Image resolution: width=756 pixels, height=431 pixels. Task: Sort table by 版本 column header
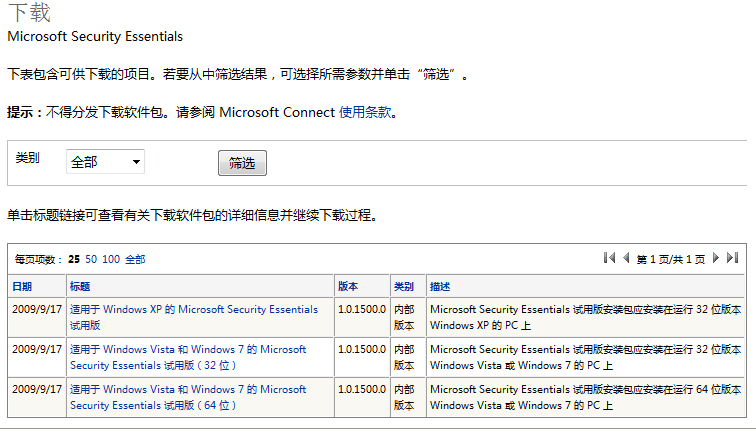coord(348,286)
